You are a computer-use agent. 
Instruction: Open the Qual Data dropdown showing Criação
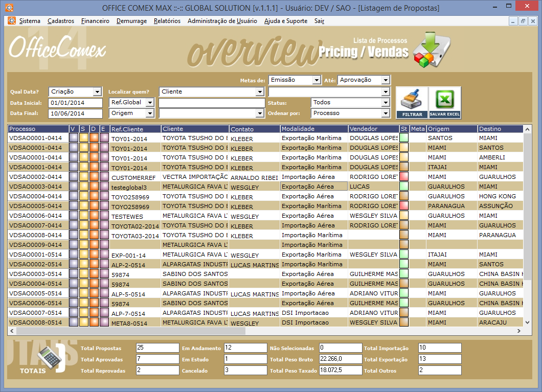click(97, 92)
